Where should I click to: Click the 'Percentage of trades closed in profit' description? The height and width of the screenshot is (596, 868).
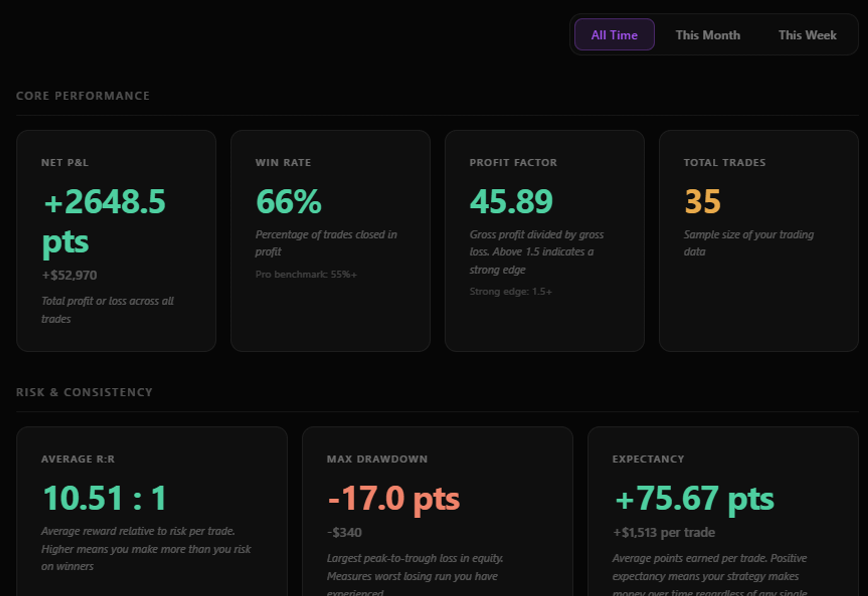[326, 243]
